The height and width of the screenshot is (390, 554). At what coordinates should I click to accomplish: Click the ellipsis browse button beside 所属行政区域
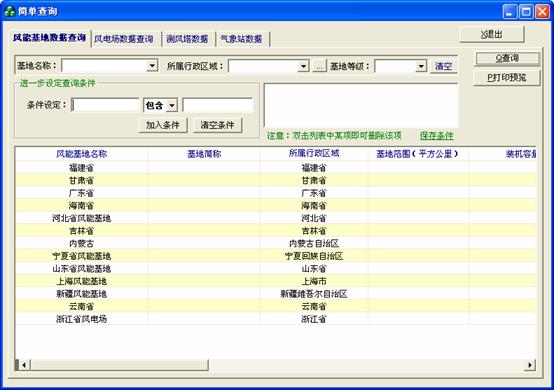coord(319,66)
